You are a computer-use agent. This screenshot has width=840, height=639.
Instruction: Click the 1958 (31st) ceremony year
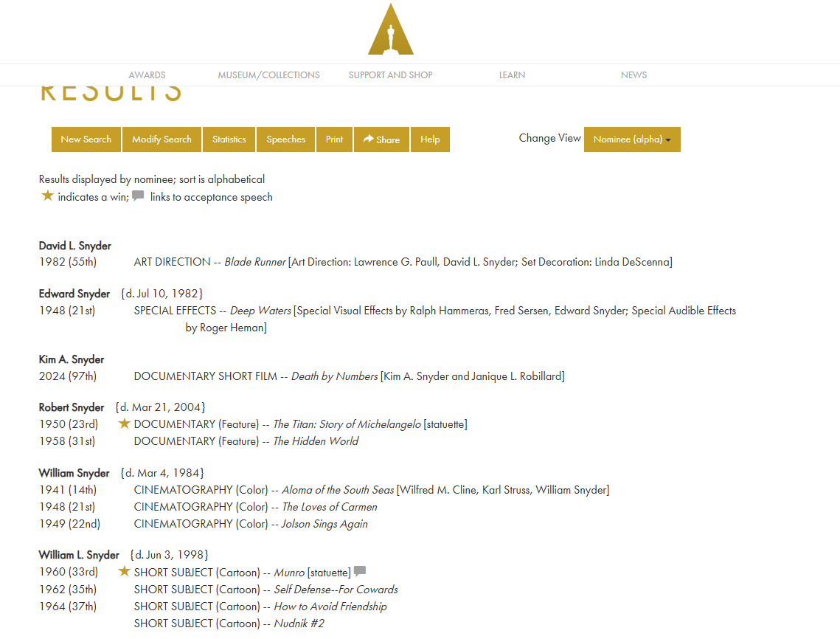click(67, 441)
